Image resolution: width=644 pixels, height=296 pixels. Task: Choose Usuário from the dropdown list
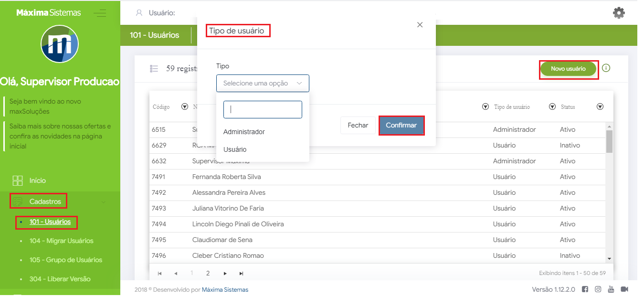235,149
